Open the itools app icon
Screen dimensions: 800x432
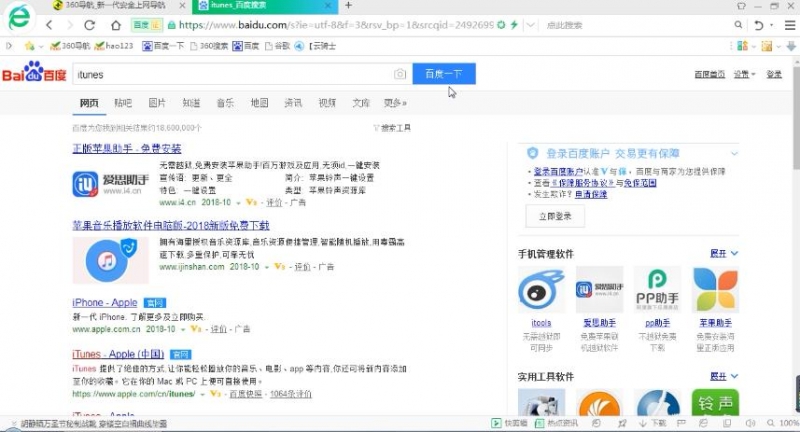click(x=541, y=290)
